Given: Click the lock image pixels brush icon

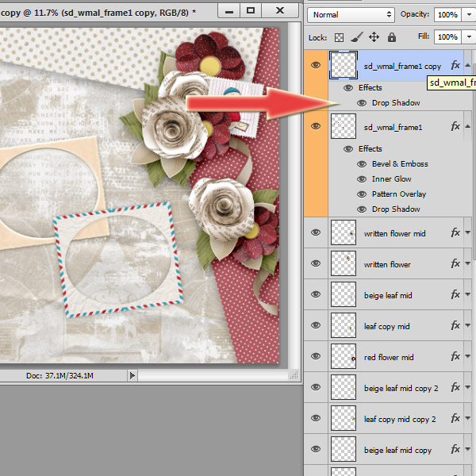Looking at the screenshot, I should coord(356,37).
